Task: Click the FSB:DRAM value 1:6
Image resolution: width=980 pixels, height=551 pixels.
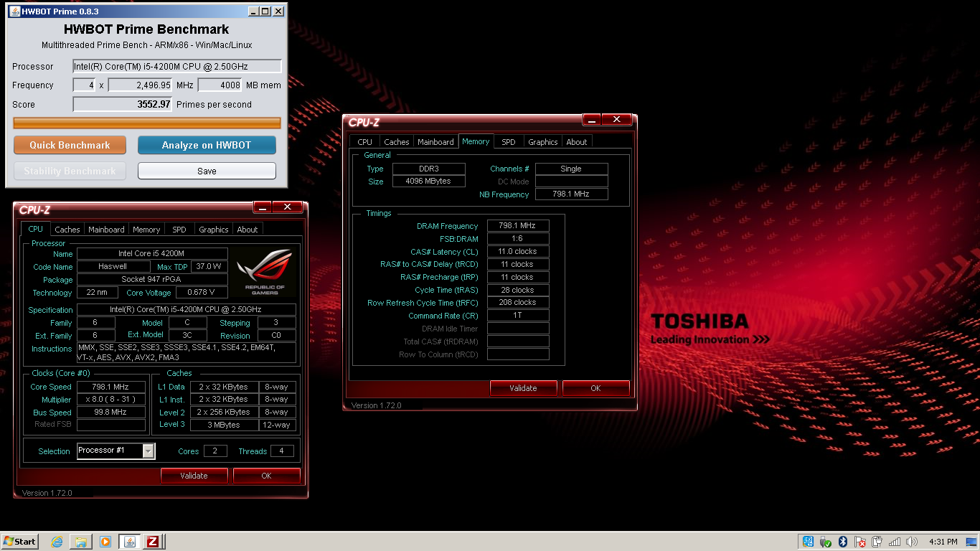Action: 518,238
